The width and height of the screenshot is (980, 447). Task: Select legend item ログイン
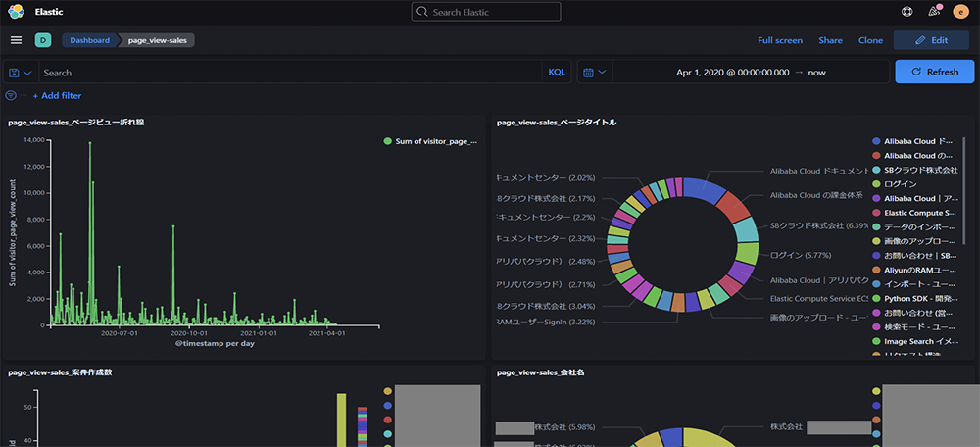coord(895,184)
